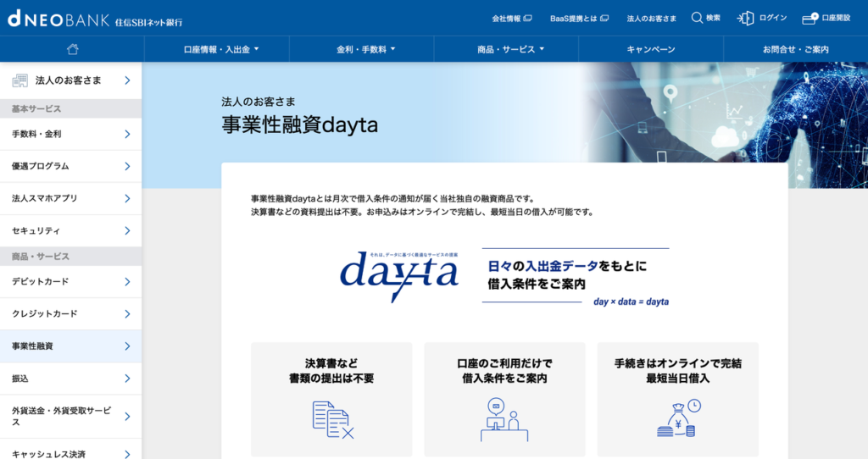Viewport: 868px width, 459px height.
Task: Click chevron on 外貨送金・外貨受取サービス row
Action: click(127, 417)
